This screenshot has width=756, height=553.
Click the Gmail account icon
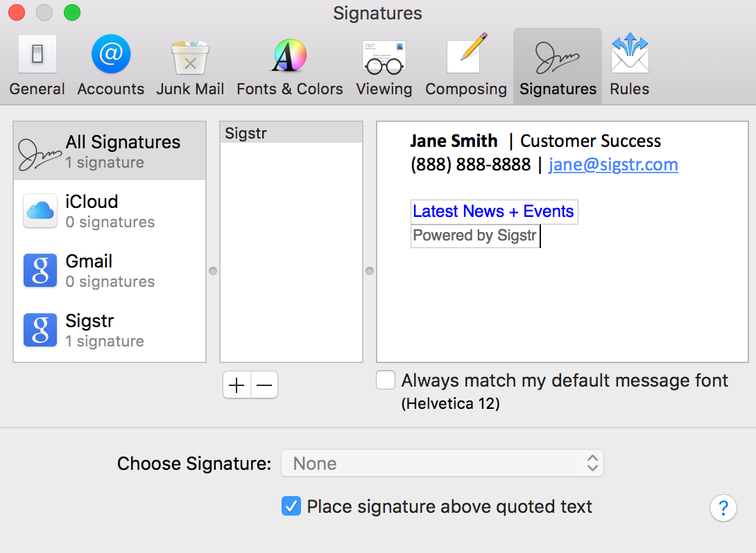(x=40, y=270)
